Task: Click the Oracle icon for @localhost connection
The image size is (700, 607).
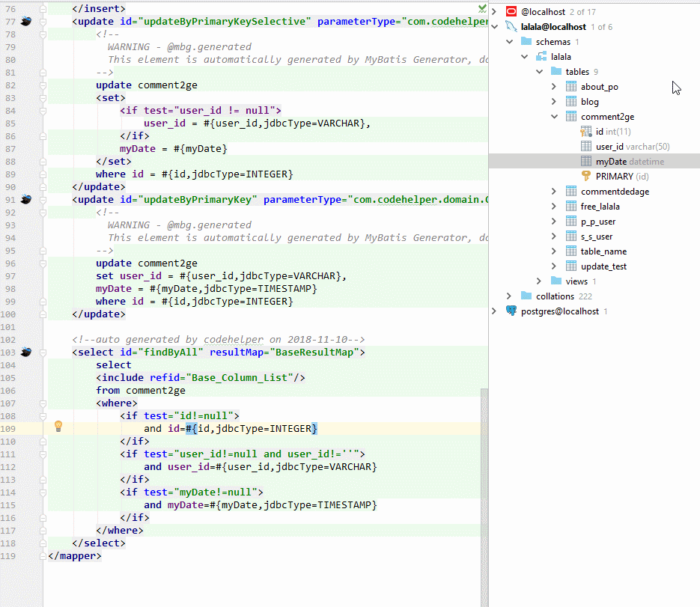Action: [x=510, y=11]
